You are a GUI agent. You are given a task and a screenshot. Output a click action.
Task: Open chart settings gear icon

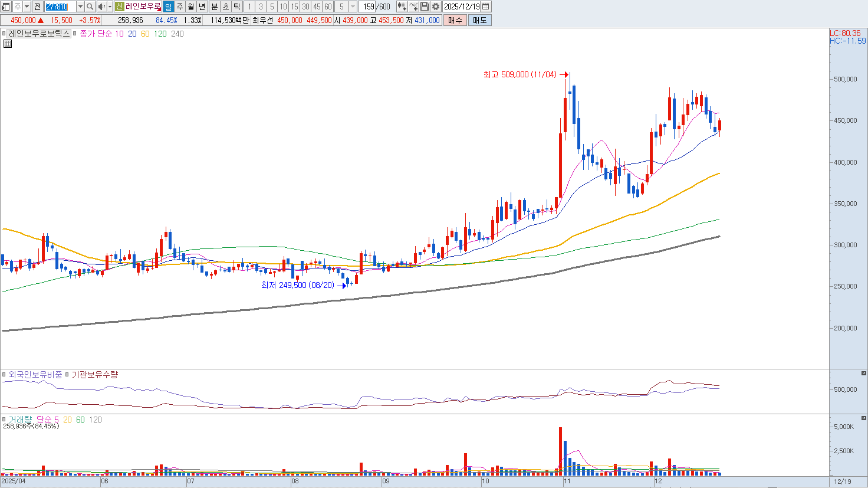436,6
